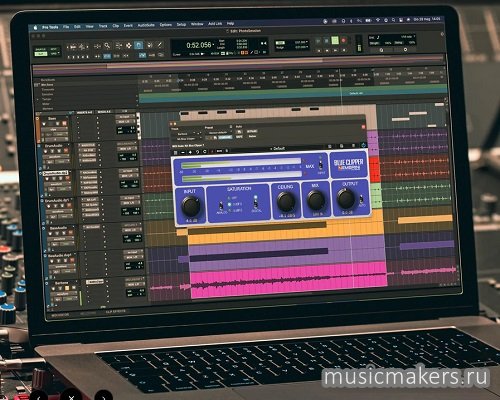Screen dimensions: 500x400
Task: Open the Track menu
Action: click(x=103, y=26)
